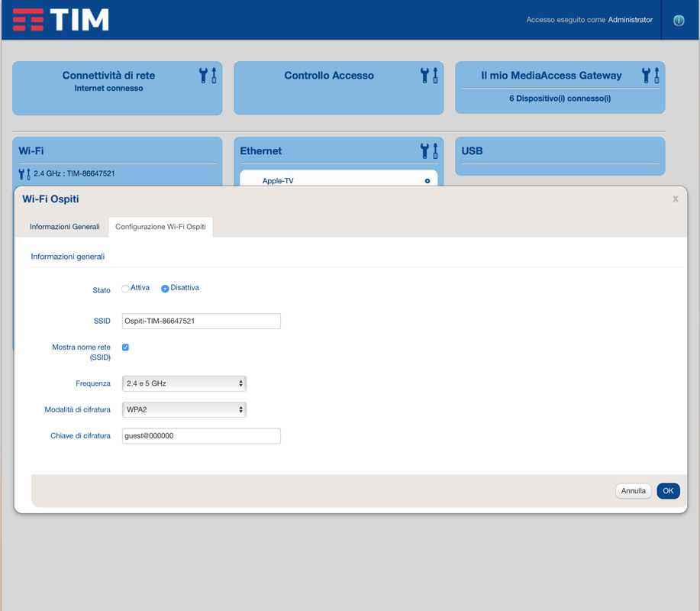Switch to Configurazione Wi-Fi Ospiti tab
Viewport: 700px width, 611px height.
click(x=161, y=227)
